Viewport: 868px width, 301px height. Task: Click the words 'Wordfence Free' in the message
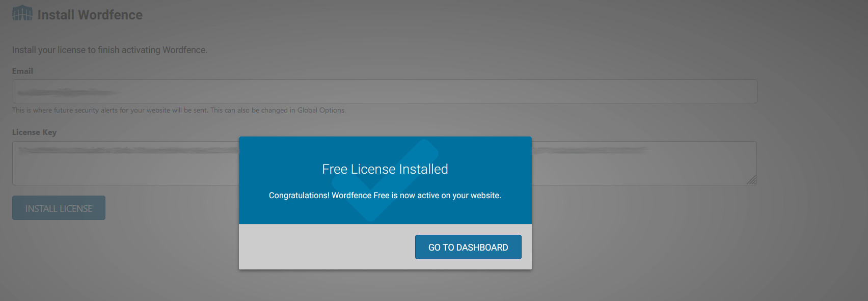360,196
